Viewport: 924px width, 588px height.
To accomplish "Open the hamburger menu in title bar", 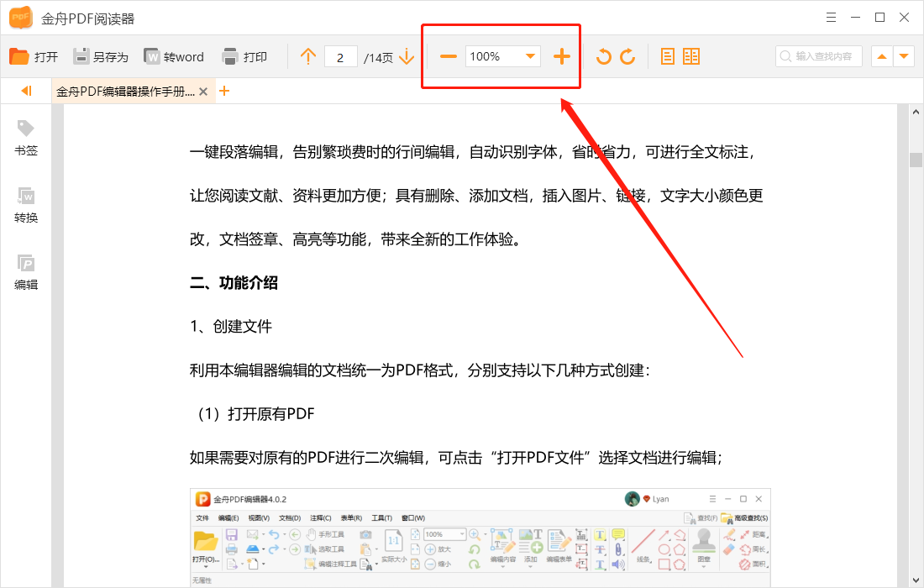I will pyautogui.click(x=831, y=18).
